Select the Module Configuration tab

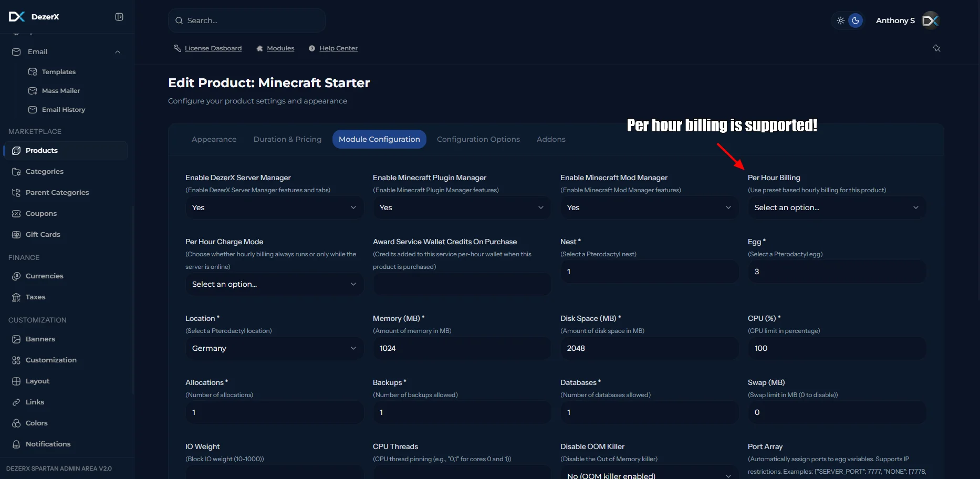click(379, 139)
